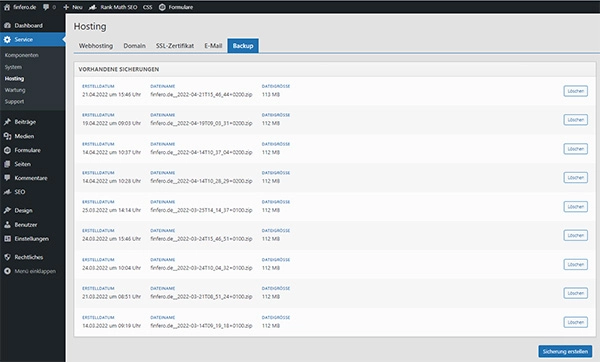The image size is (600, 362).
Task: Open the Benutzer user icon
Action: (x=7, y=225)
